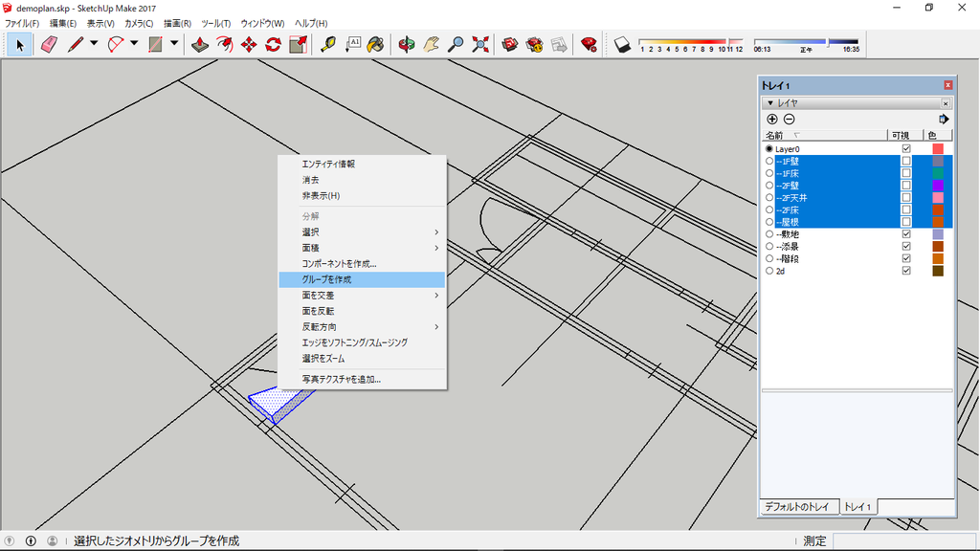Choose the Line pencil tool
Screen dimensions: 980x551
(75, 45)
